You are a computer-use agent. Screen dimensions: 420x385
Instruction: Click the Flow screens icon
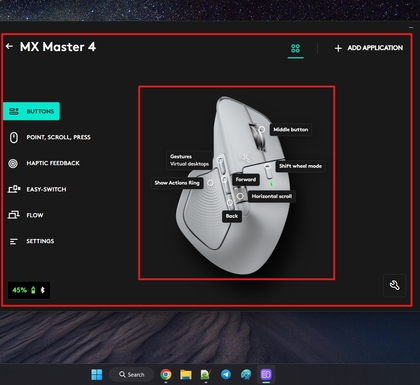(14, 215)
